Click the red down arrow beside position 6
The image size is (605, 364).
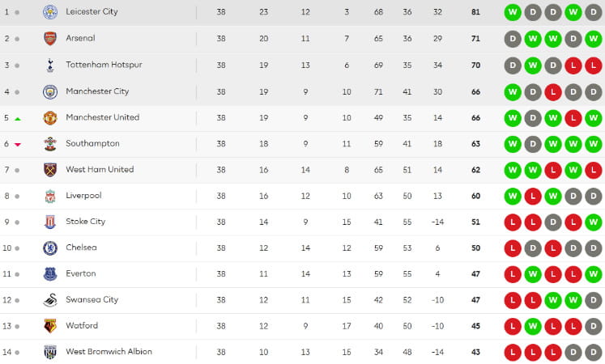pos(17,145)
